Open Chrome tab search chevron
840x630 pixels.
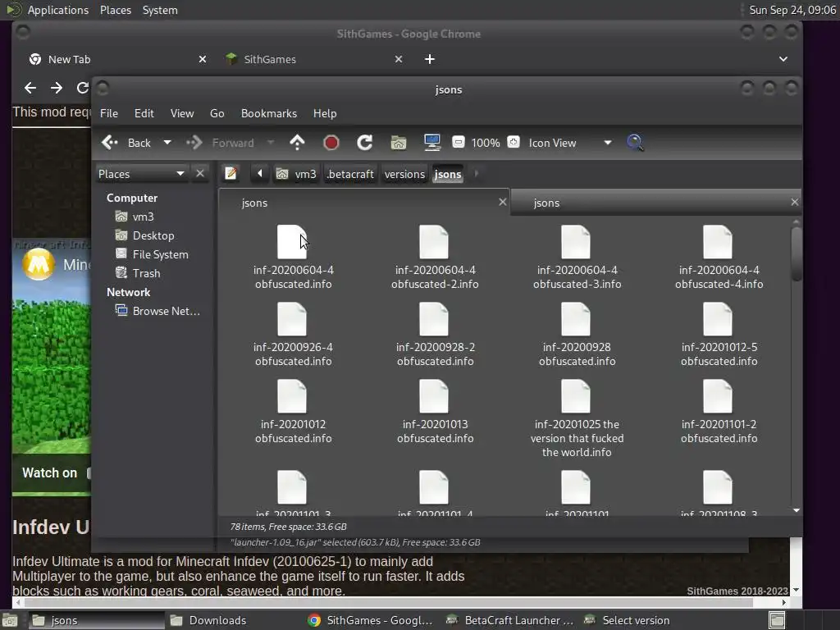[x=783, y=59]
